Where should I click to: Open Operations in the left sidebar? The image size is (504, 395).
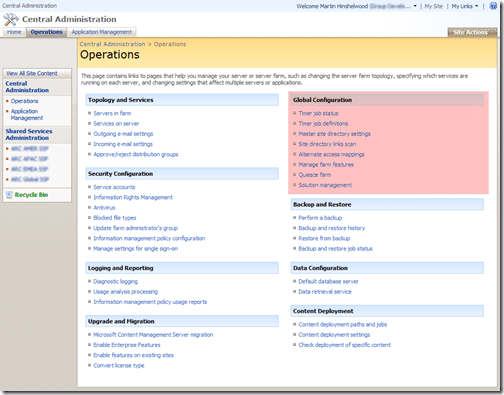click(24, 101)
